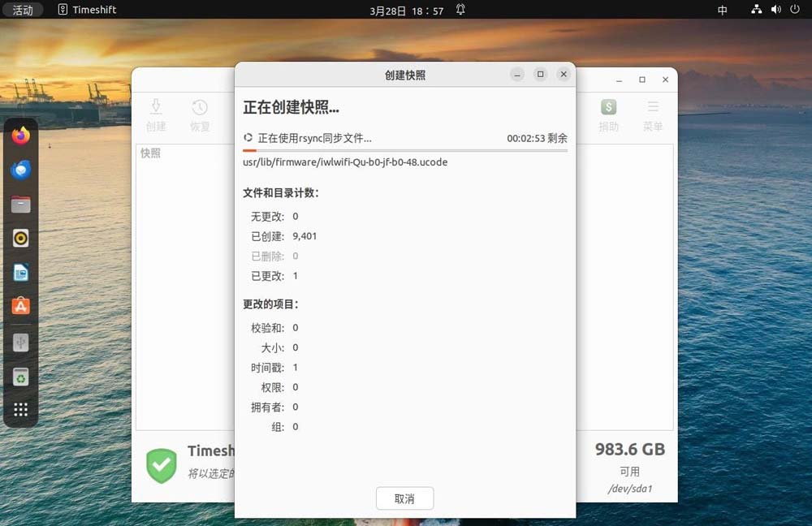Screen dimensions: 812x526
Task: Show all applications grid
Action: click(x=21, y=410)
